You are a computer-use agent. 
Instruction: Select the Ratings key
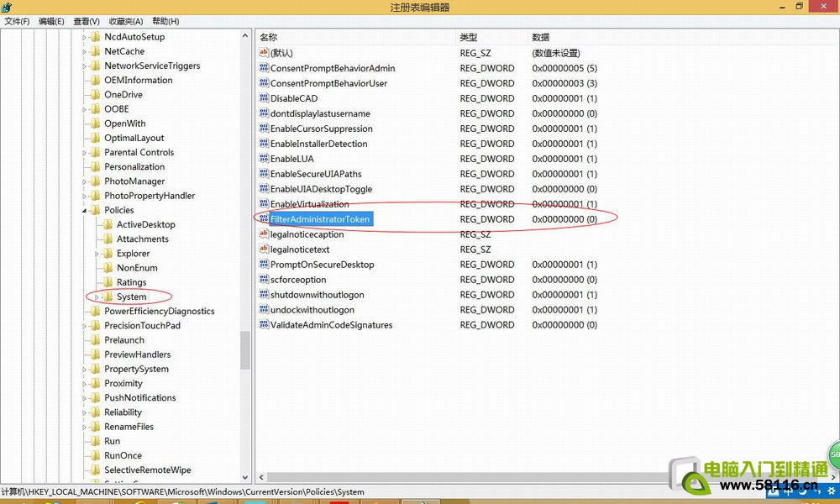point(131,282)
